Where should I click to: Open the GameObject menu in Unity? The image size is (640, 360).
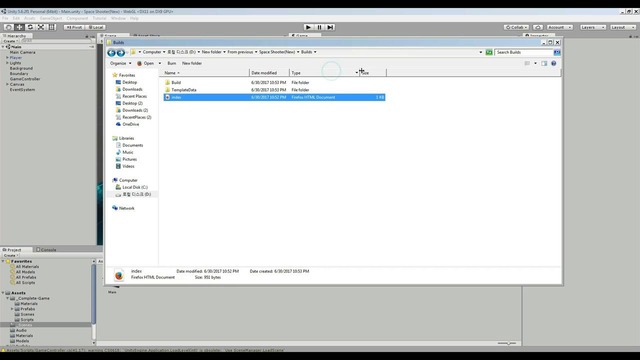(51, 18)
